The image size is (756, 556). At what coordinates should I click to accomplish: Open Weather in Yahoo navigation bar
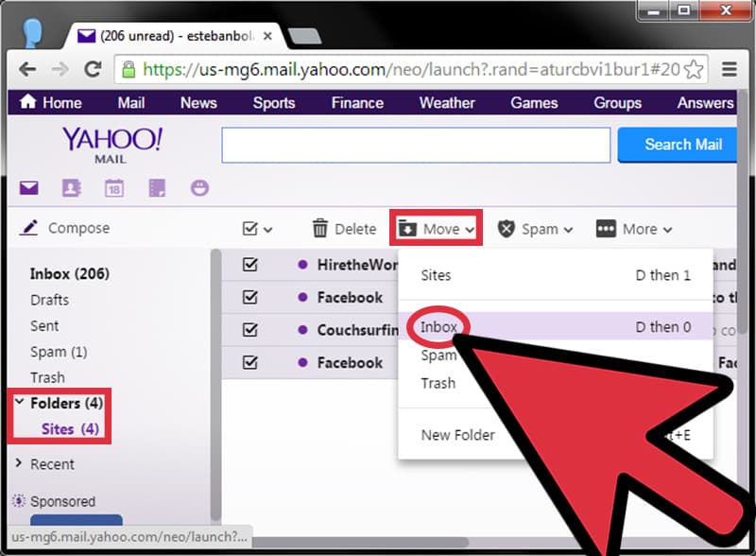pos(447,102)
